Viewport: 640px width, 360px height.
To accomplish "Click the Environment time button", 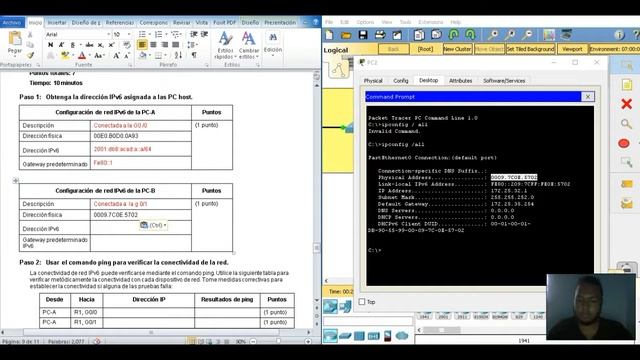I will point(614,49).
